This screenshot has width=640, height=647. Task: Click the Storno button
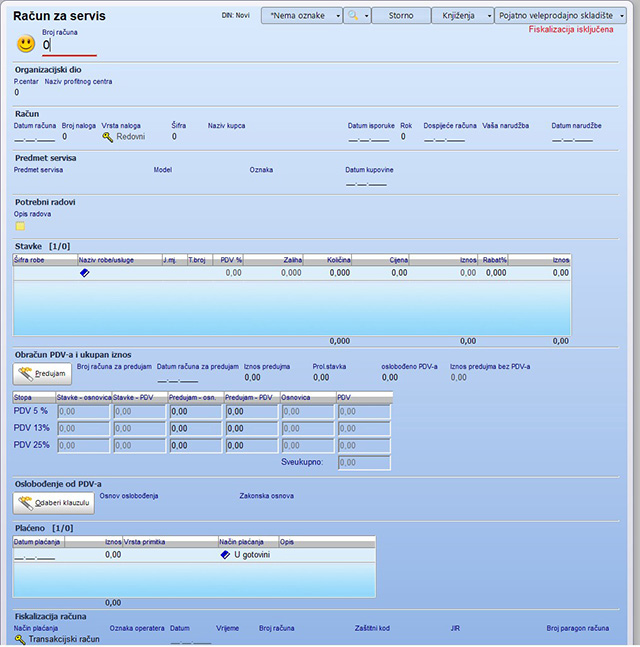point(401,16)
